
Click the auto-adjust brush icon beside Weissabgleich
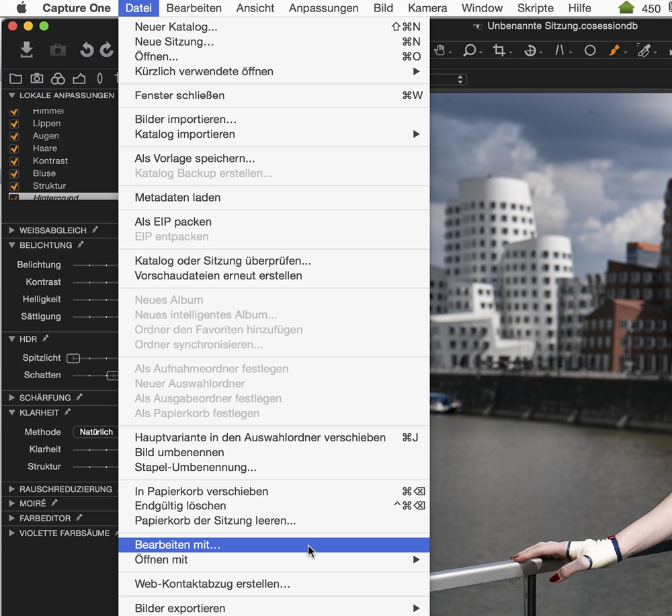click(x=95, y=230)
